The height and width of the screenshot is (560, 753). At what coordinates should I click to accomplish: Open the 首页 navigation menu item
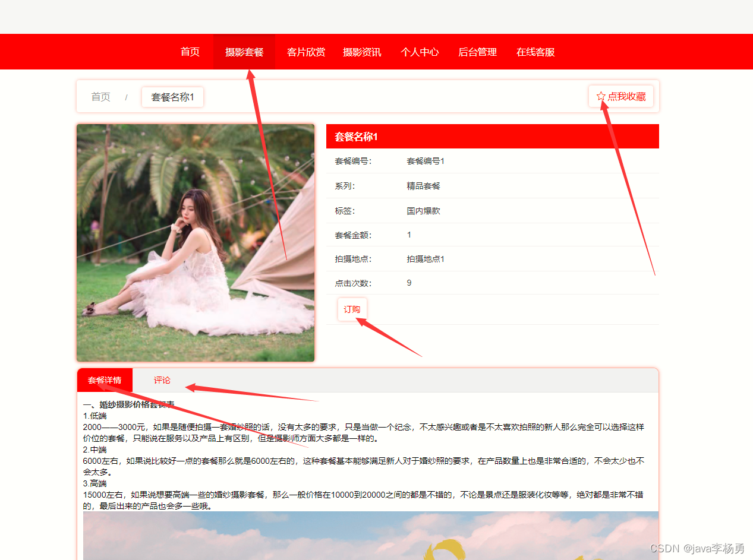tap(190, 52)
